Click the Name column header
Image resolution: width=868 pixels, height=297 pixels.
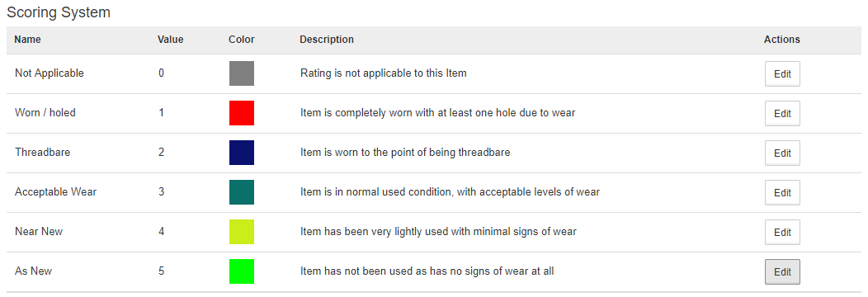[28, 40]
